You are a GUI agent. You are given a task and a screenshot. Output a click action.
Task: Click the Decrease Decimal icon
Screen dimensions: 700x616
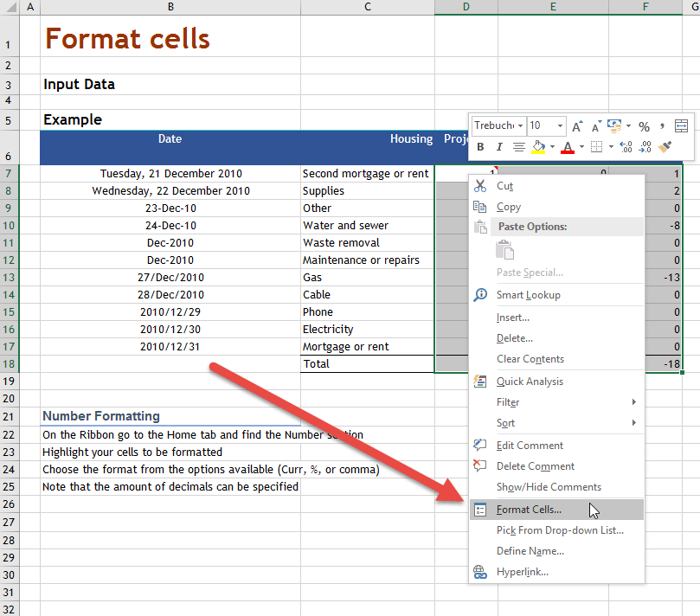645,147
